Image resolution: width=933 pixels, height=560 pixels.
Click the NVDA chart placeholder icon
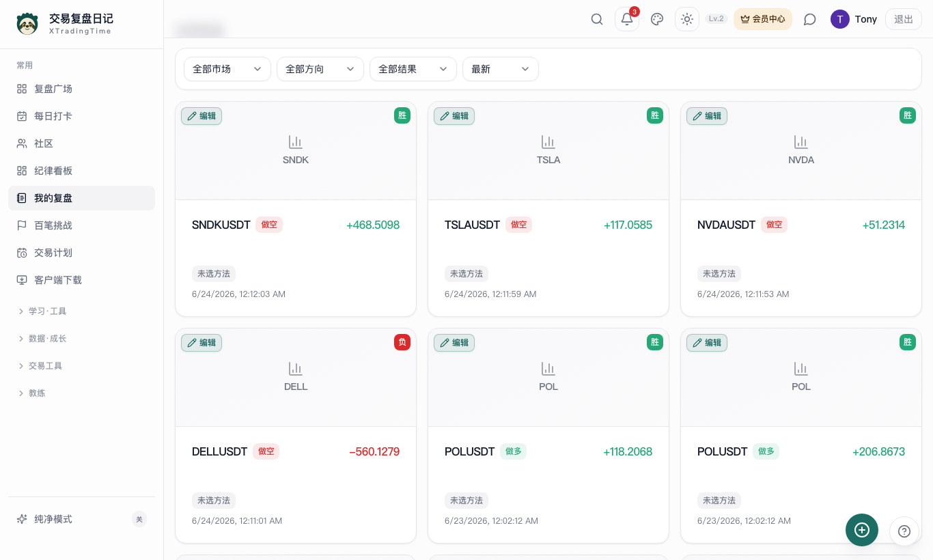point(801,142)
